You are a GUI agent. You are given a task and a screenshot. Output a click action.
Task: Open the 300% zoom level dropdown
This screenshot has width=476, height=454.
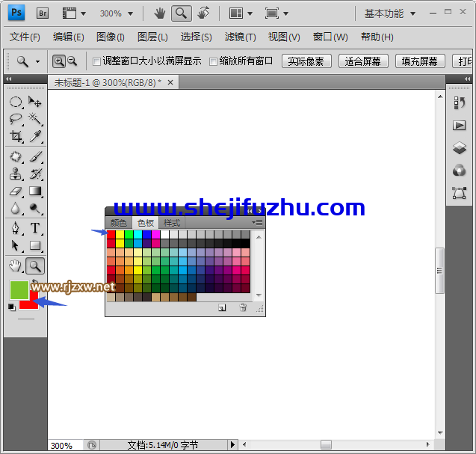click(x=131, y=13)
